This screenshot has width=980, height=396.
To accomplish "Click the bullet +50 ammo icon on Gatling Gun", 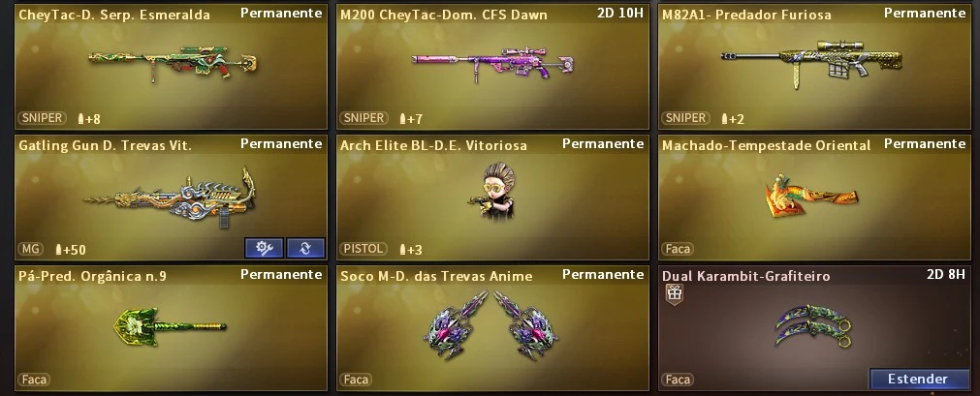I will coord(59,249).
